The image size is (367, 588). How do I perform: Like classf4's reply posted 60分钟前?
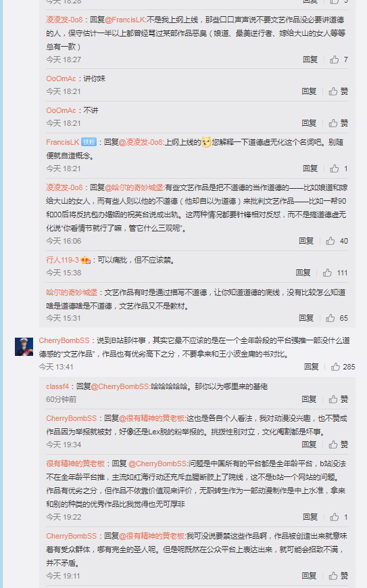(x=339, y=399)
